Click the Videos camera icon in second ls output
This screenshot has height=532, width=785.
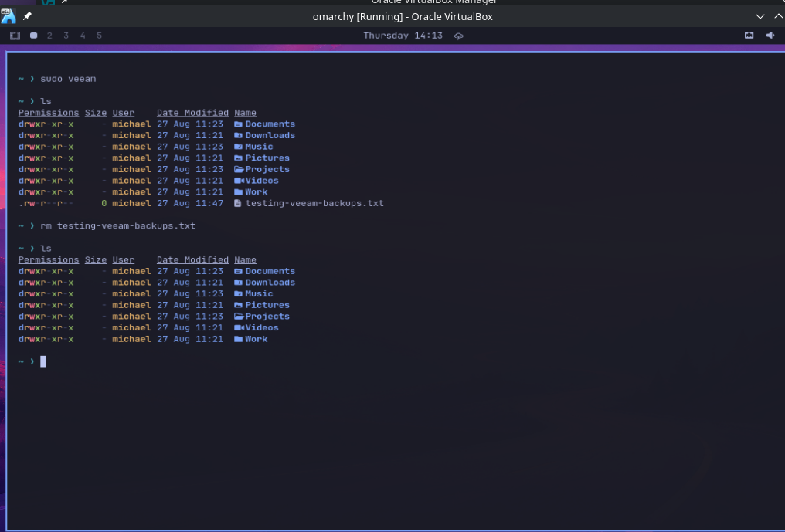[239, 328]
